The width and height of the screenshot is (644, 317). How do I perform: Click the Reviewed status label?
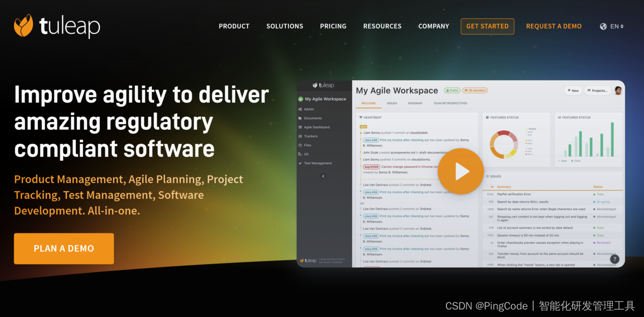tap(602, 242)
